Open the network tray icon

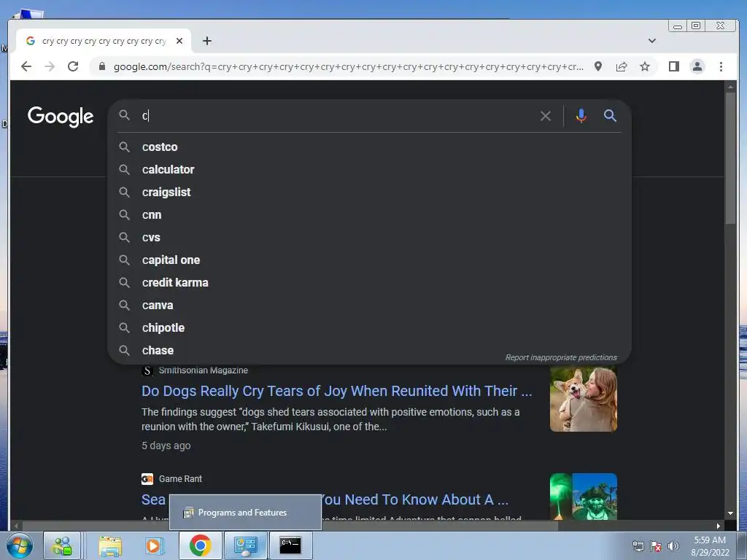[x=638, y=546]
